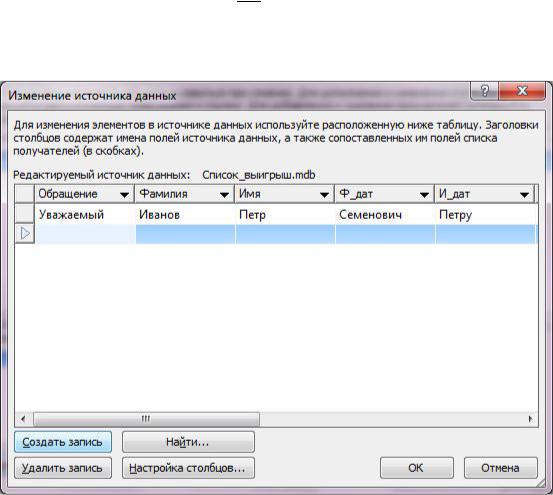Click the empty Фамилия cell in new row
Viewport: 553px width, 495px height.
185,234
